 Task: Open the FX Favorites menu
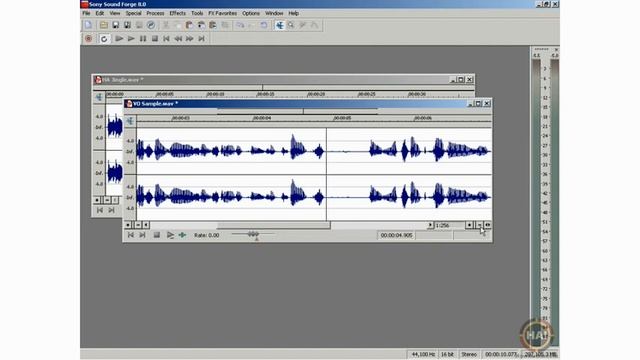pos(222,13)
